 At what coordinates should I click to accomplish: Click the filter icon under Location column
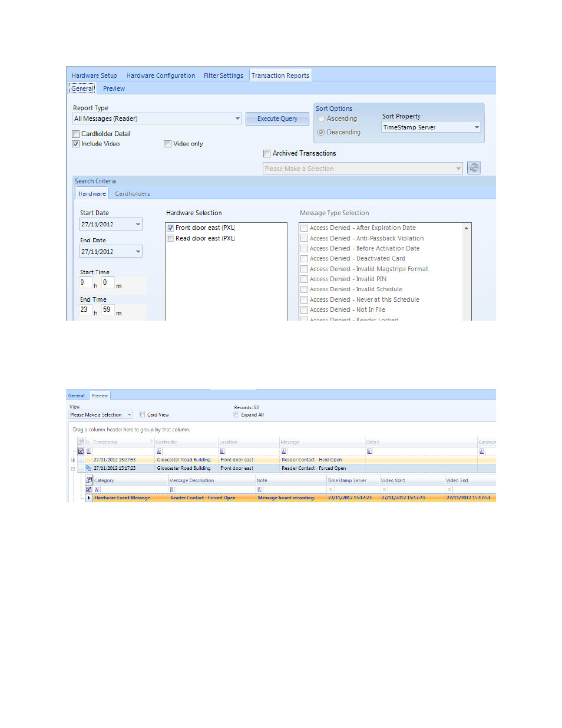click(222, 452)
